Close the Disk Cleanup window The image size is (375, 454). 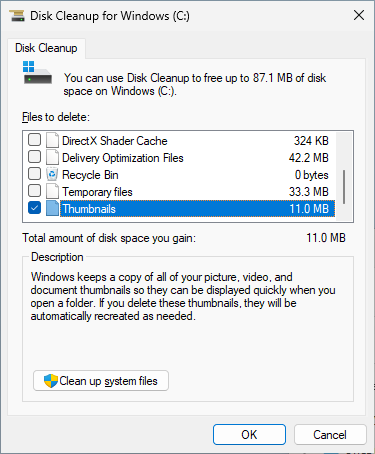tap(359, 15)
